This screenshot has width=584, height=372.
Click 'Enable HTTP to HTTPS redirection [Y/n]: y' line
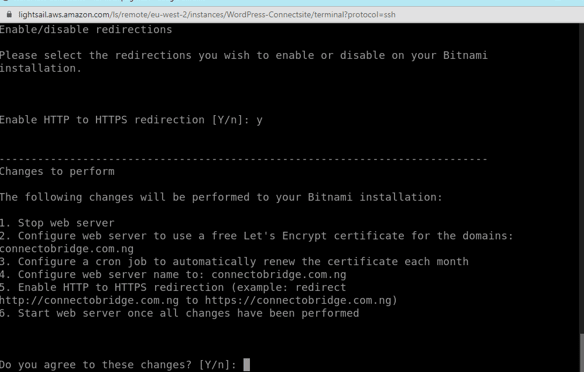click(x=131, y=120)
